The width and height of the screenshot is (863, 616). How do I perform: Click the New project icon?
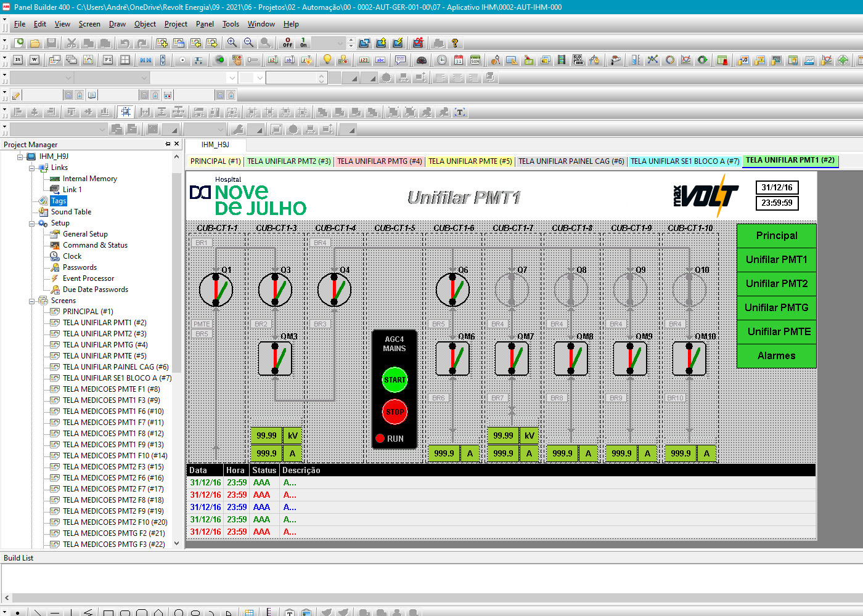[19, 43]
